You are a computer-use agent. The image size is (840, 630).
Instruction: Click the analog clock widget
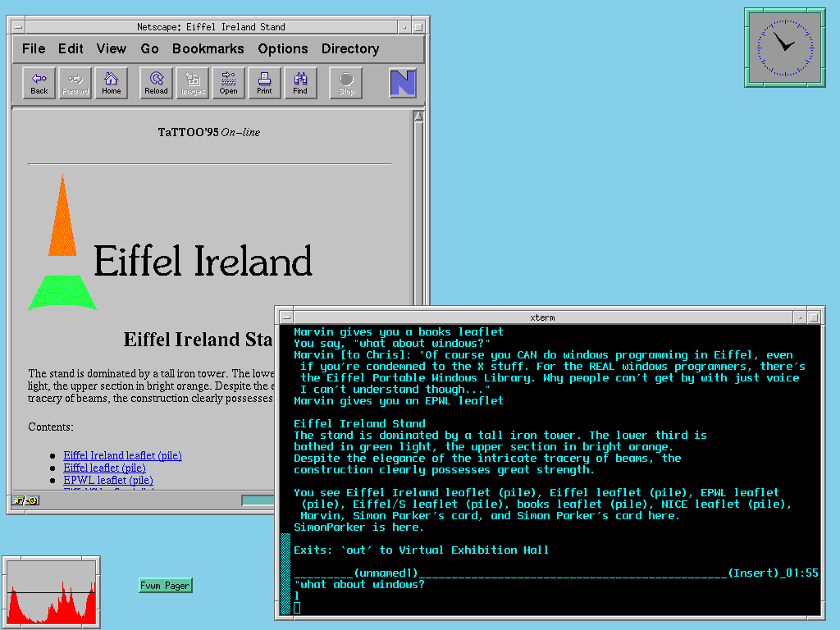tap(784, 48)
